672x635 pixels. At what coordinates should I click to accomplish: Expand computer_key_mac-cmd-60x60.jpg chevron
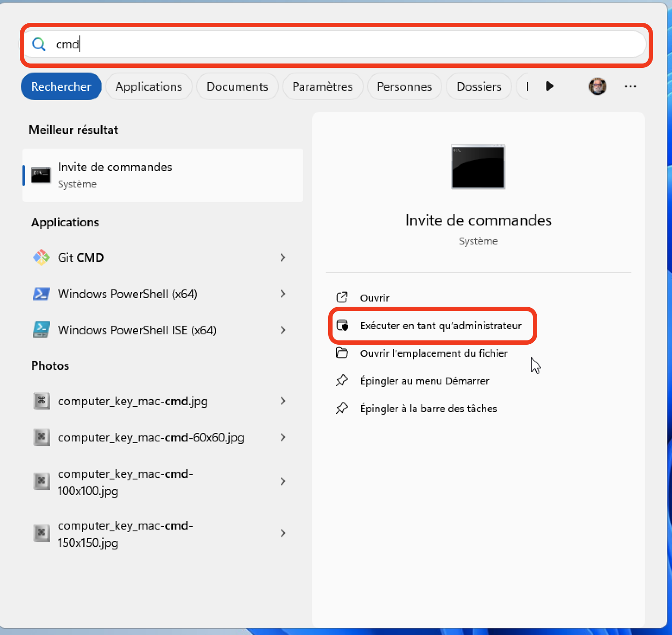point(283,437)
